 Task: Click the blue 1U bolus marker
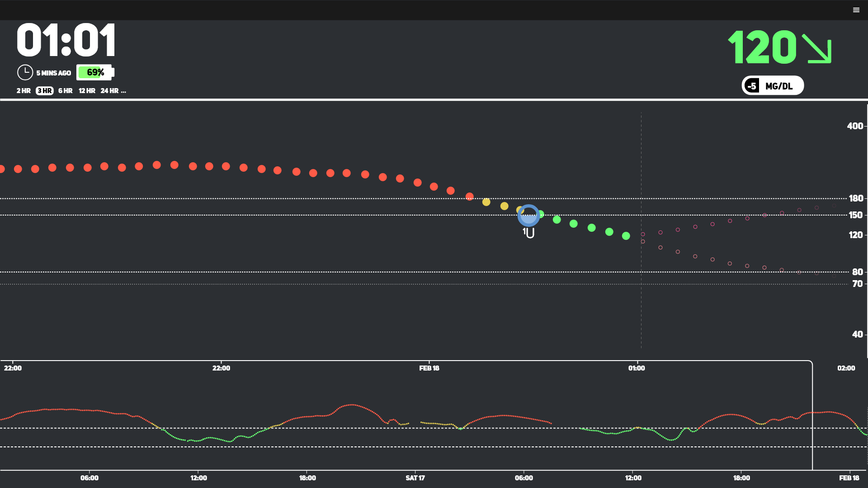coord(528,216)
